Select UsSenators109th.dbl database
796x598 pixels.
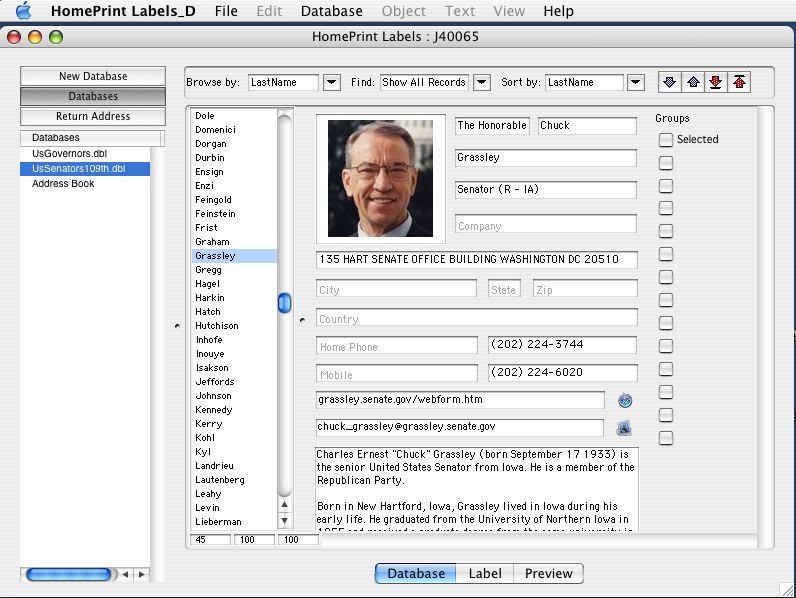click(85, 169)
